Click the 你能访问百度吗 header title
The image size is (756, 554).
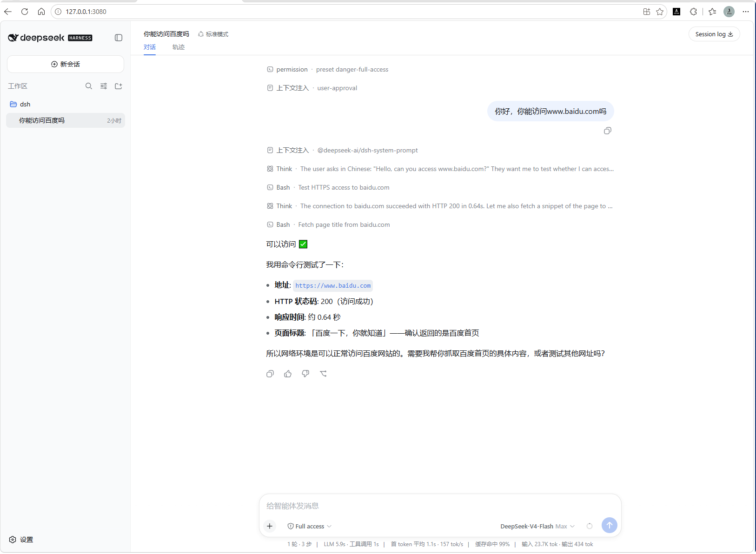[166, 34]
